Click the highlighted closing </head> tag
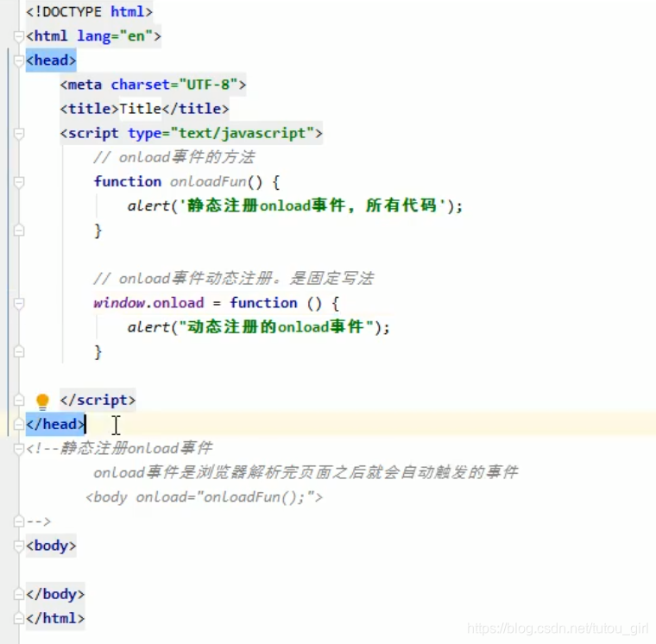 click(55, 425)
